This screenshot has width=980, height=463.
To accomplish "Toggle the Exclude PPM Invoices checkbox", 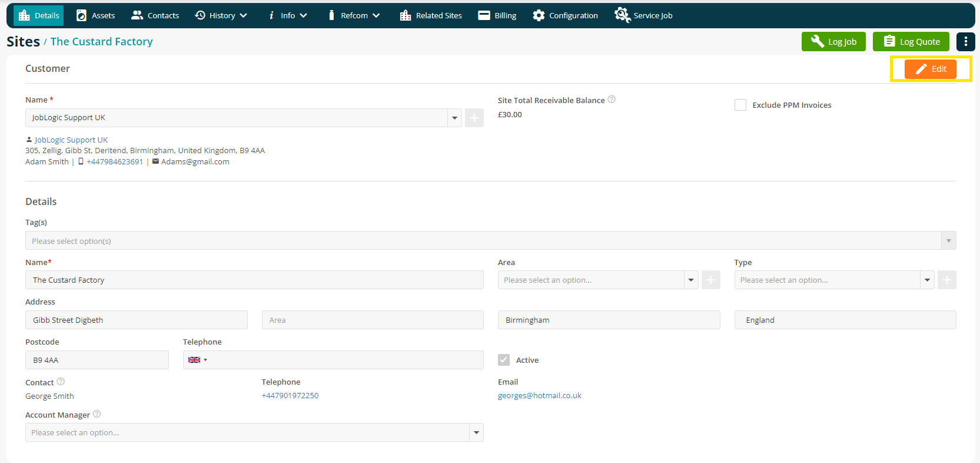I will click(x=740, y=105).
